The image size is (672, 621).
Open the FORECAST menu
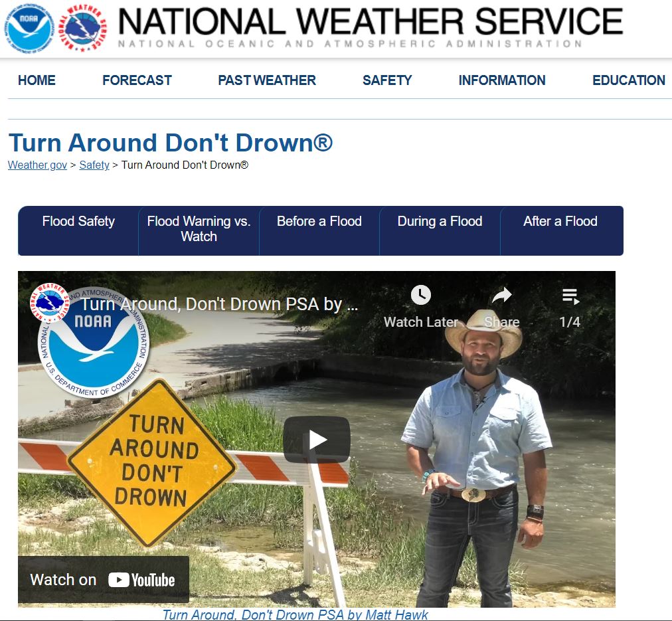click(137, 80)
